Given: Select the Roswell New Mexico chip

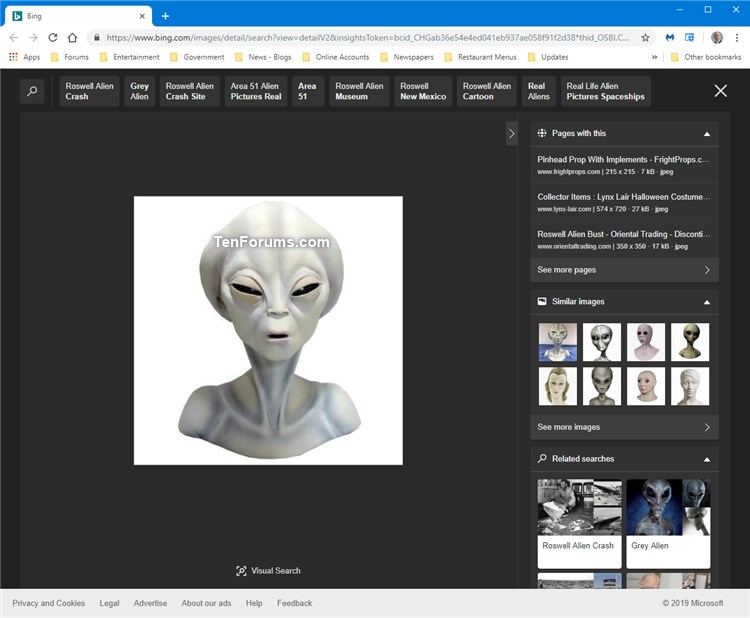Looking at the screenshot, I should coord(423,91).
